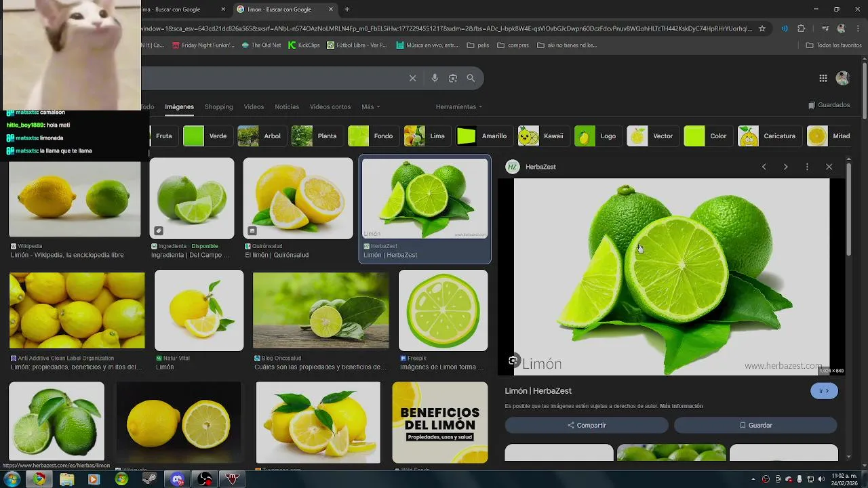Open Discord from the taskbar
868x488 pixels.
click(x=178, y=479)
